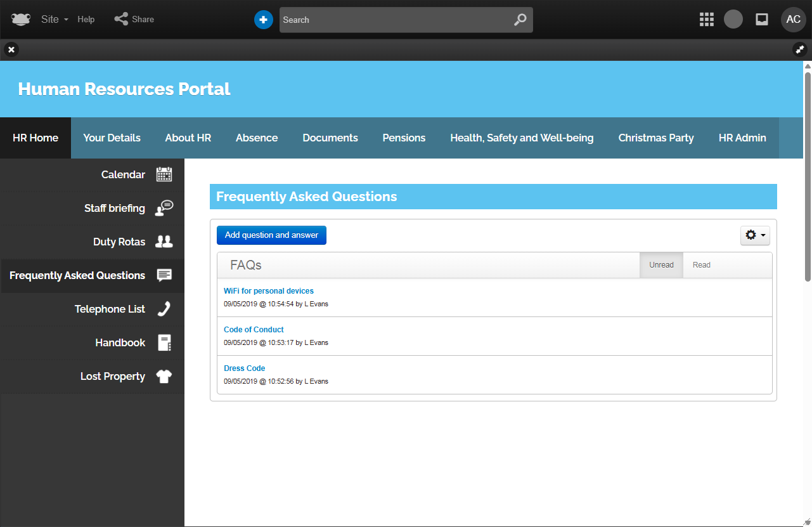Click the Lost Property t-shirt icon
The width and height of the screenshot is (812, 527).
coord(164,376)
